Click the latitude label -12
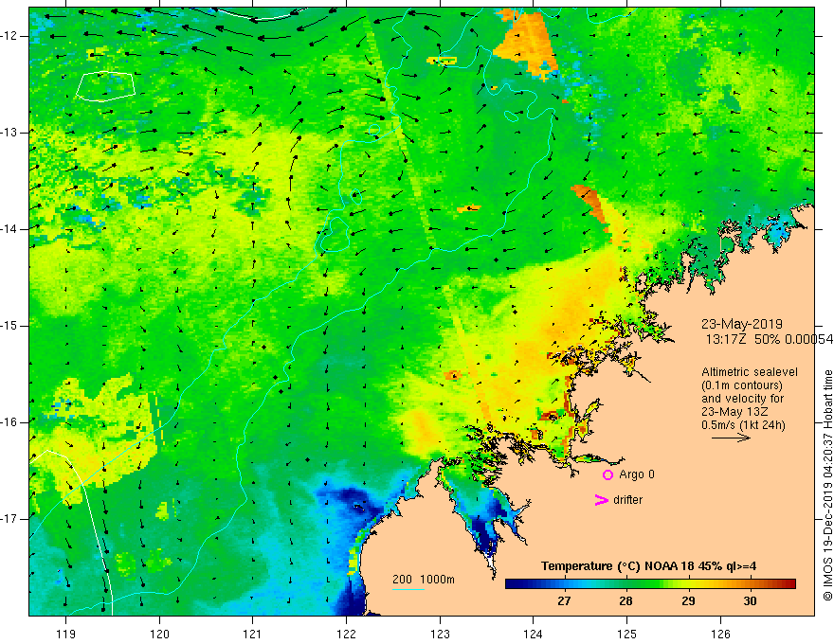The height and width of the screenshot is (644, 834). coord(9,36)
